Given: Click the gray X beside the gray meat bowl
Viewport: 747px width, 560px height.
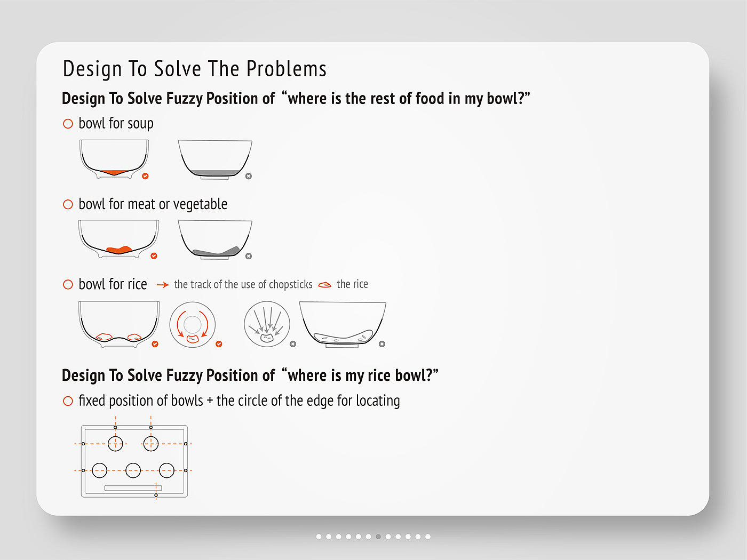Looking at the screenshot, I should point(249,256).
